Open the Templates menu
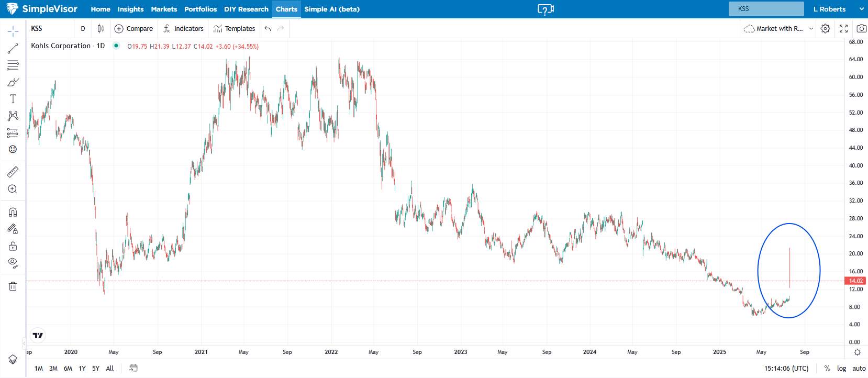Viewport: 868px width, 378px height. (x=234, y=29)
